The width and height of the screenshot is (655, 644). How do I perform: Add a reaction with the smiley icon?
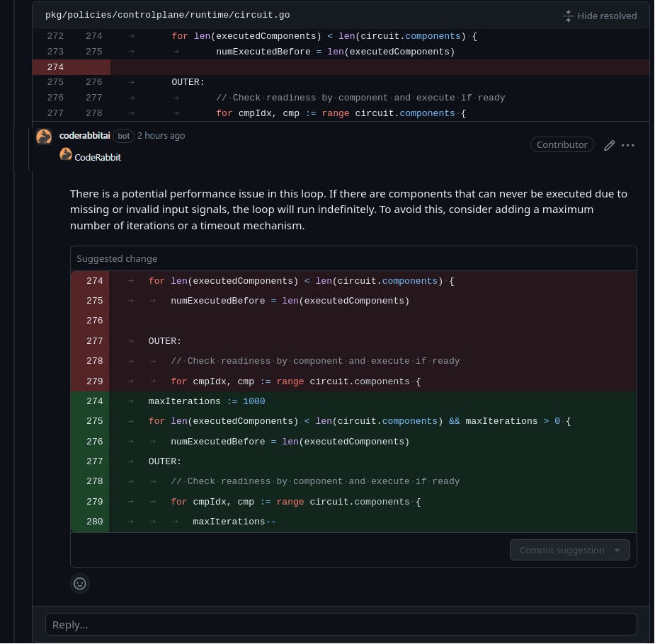coord(80,583)
